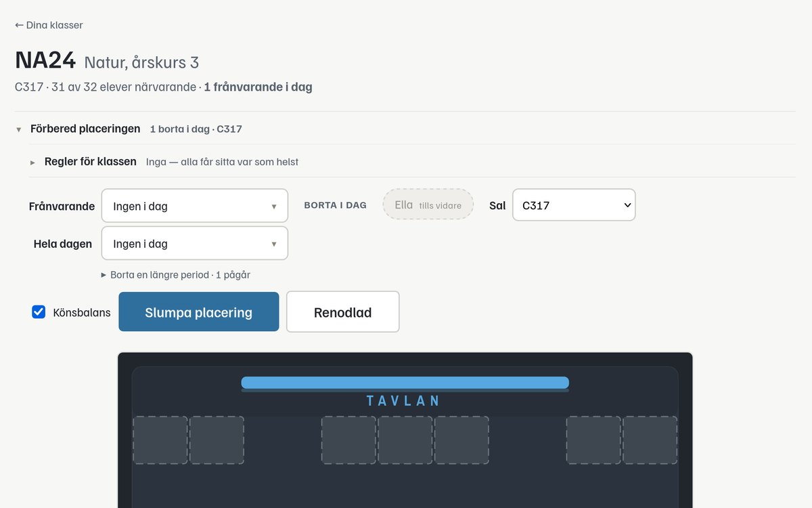The width and height of the screenshot is (812, 508).
Task: Select the middle seat of the three-seat group
Action: pos(405,440)
